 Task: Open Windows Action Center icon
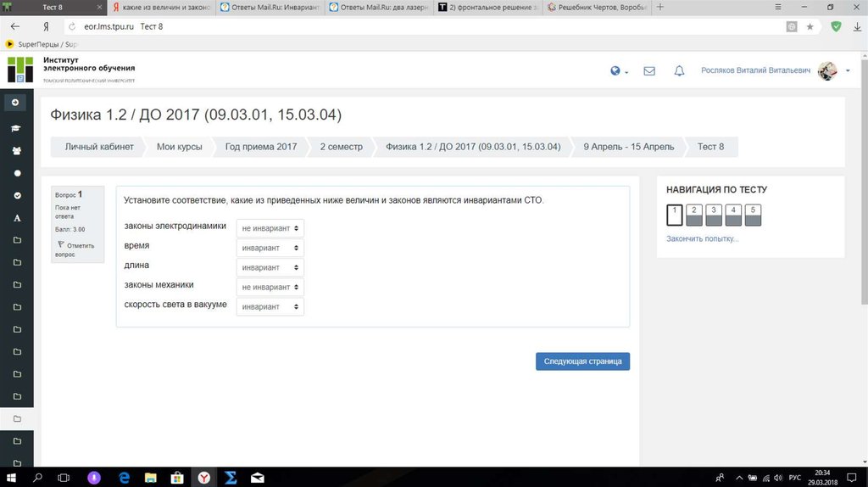pyautogui.click(x=852, y=478)
